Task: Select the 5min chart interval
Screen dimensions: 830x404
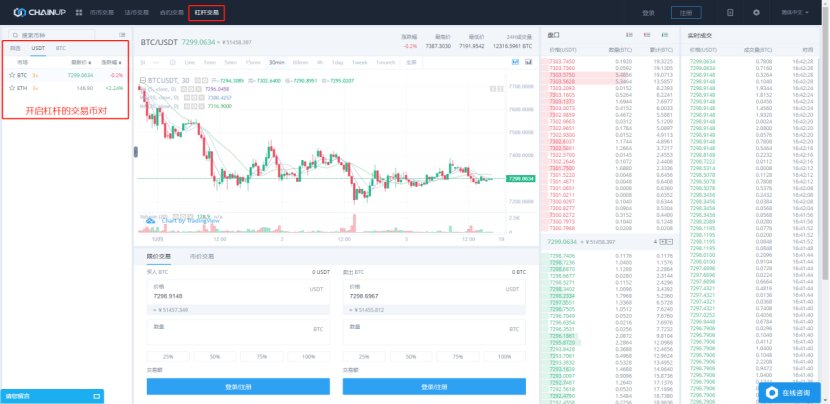Action: [x=230, y=62]
